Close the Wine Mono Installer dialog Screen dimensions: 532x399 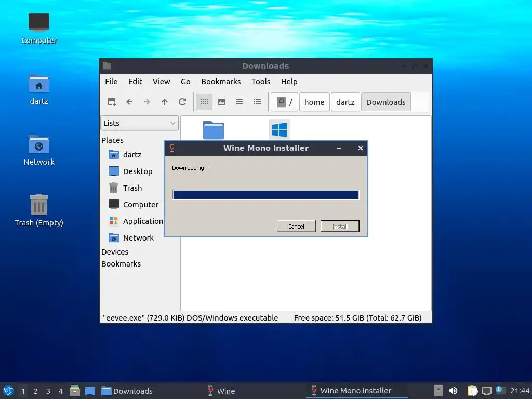click(361, 148)
